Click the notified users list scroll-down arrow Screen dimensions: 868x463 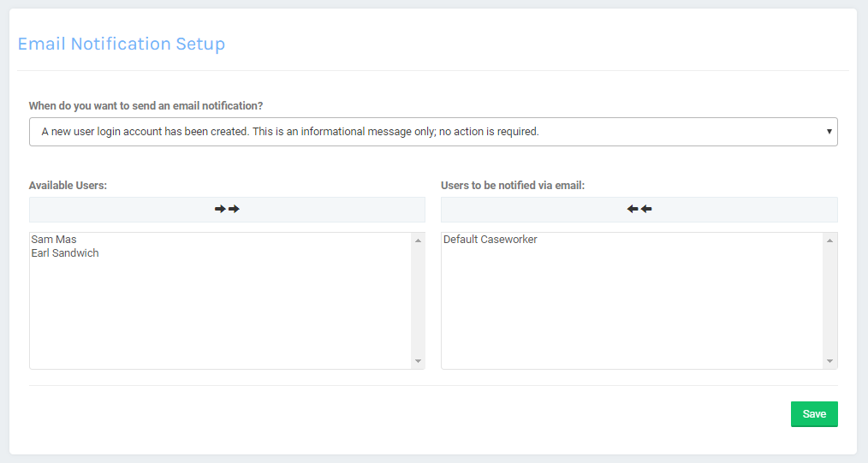[830, 361]
